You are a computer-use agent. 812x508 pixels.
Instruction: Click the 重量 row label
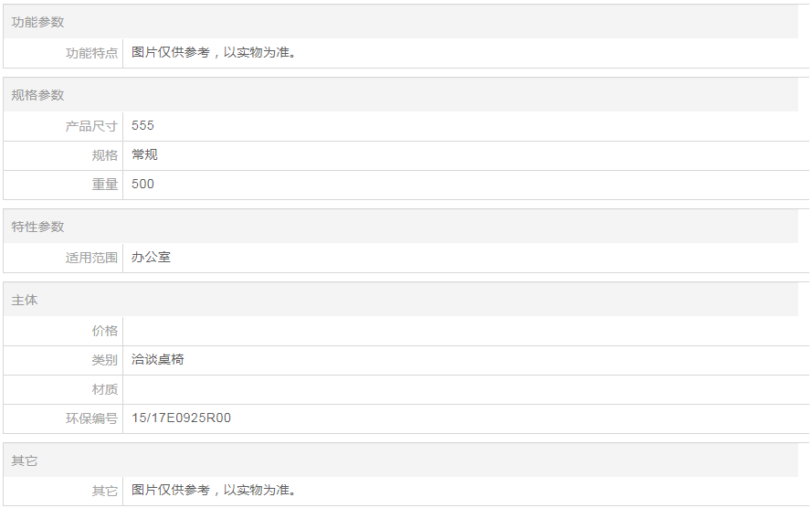pos(104,185)
